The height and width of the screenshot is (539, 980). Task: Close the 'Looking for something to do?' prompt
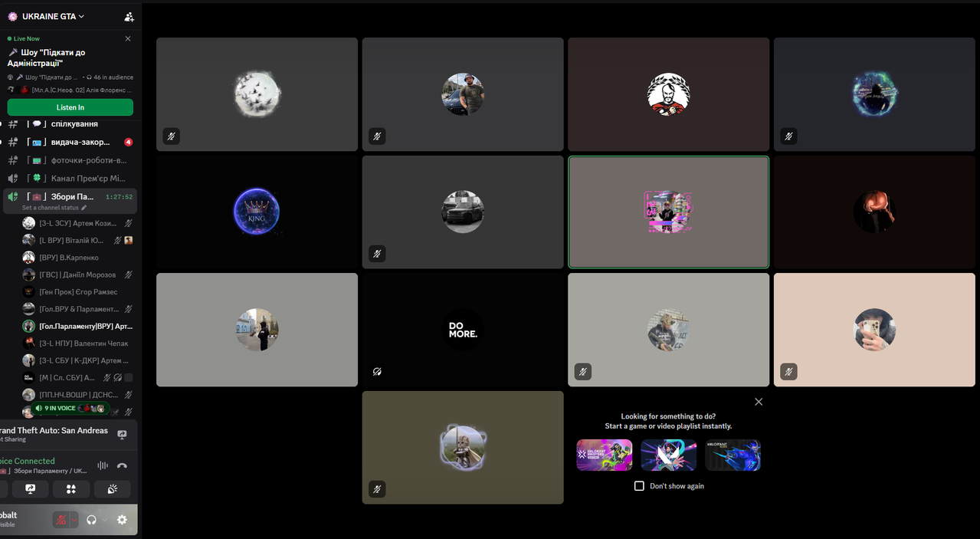pos(759,402)
